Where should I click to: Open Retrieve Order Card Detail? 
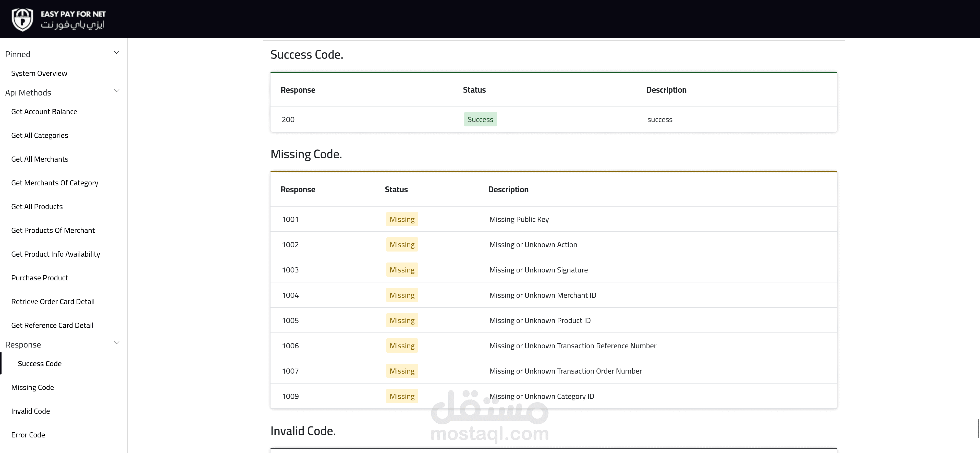(53, 302)
